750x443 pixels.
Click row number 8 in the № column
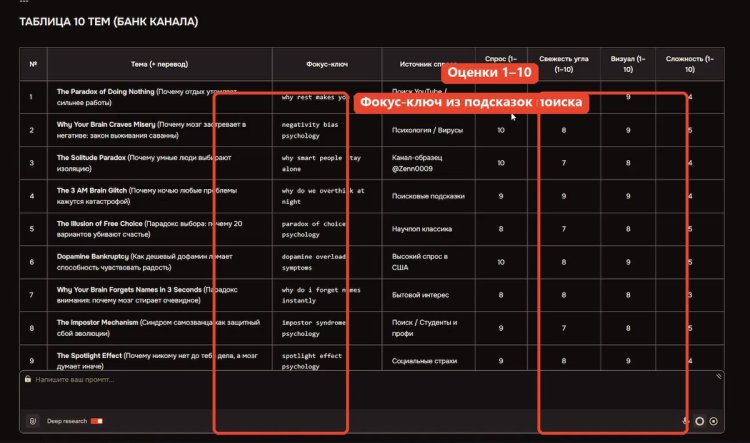point(32,328)
